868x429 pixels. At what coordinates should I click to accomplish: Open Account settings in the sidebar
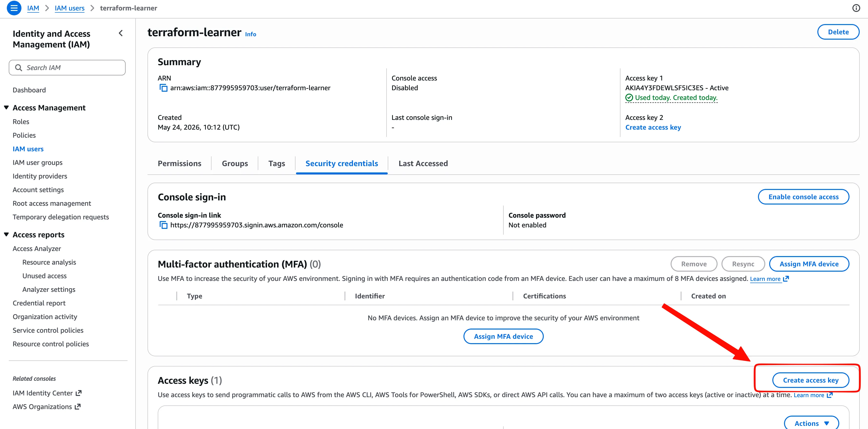point(38,190)
